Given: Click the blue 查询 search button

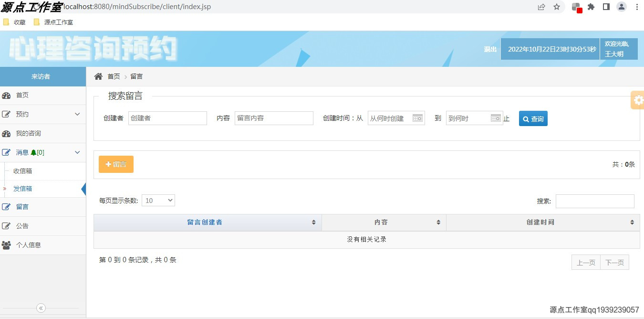Looking at the screenshot, I should [x=533, y=118].
